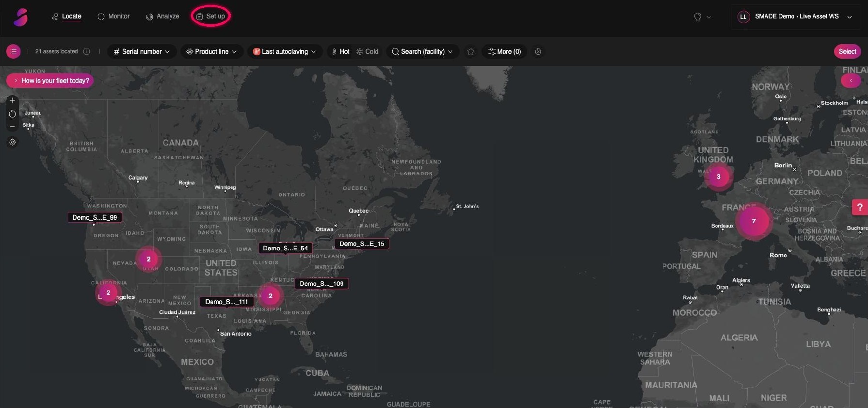Expand the Product line filter

[x=211, y=51]
